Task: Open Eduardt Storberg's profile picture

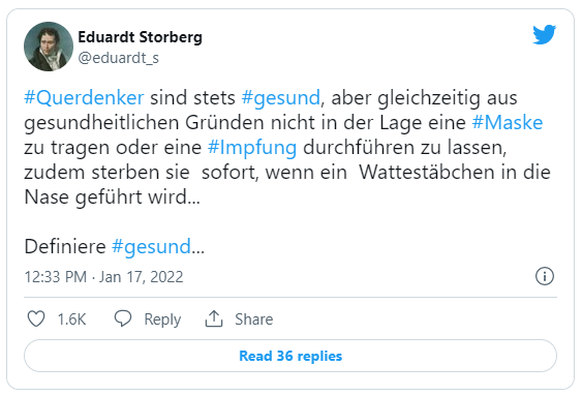Action: [48, 46]
